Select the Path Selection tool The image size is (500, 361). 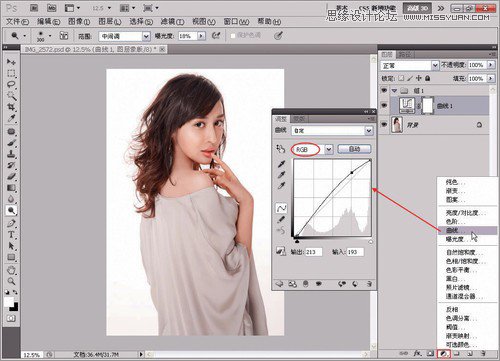tap(11, 246)
